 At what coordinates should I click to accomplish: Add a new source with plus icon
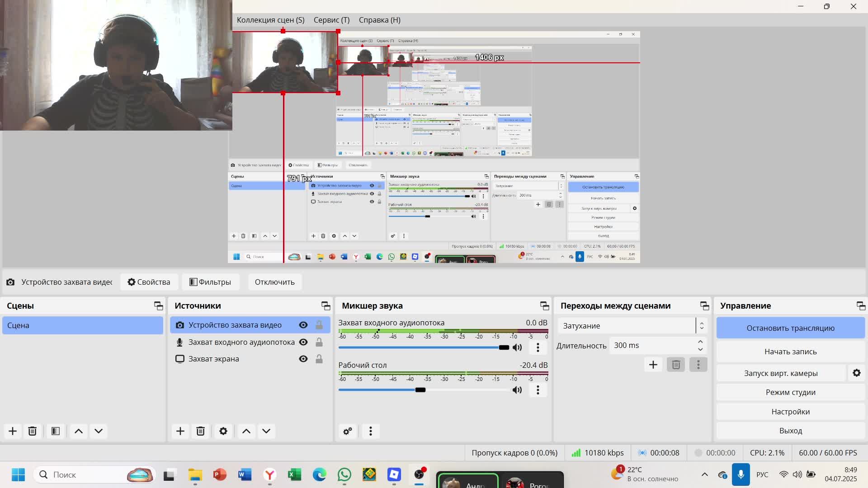[180, 431]
